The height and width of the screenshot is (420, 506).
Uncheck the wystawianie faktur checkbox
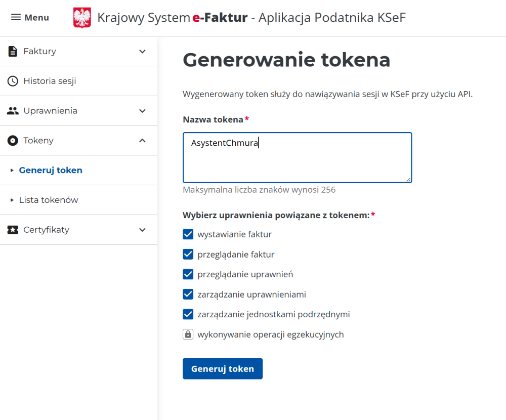[188, 234]
